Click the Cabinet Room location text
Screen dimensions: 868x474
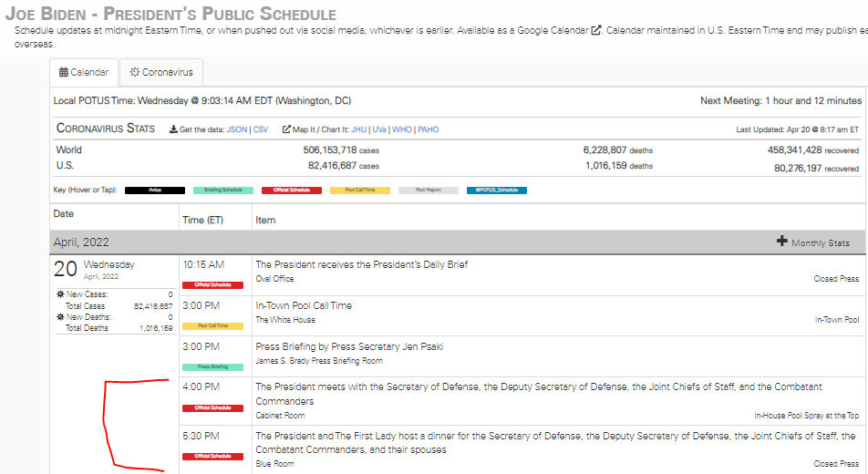(280, 416)
